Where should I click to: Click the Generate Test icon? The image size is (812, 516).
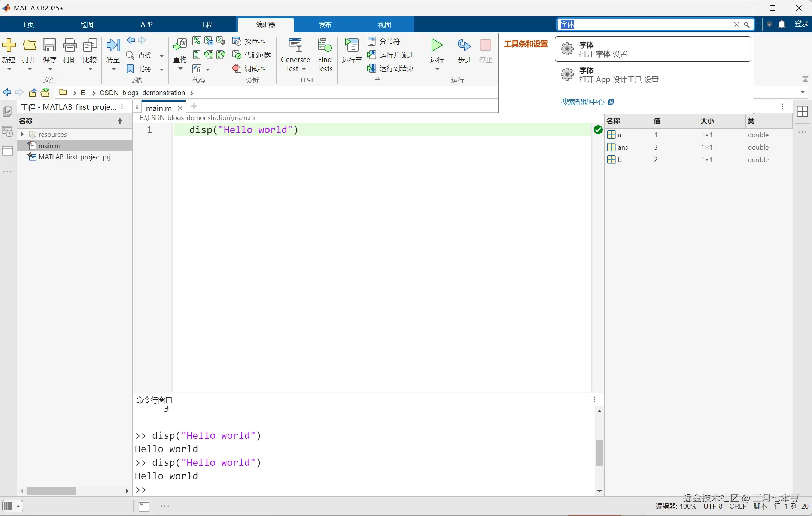(295, 45)
